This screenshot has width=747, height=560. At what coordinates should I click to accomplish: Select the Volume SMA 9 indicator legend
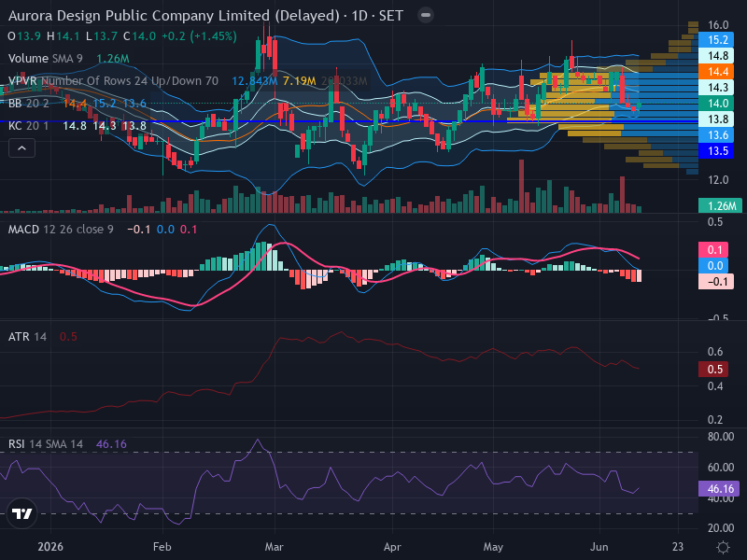click(x=45, y=59)
